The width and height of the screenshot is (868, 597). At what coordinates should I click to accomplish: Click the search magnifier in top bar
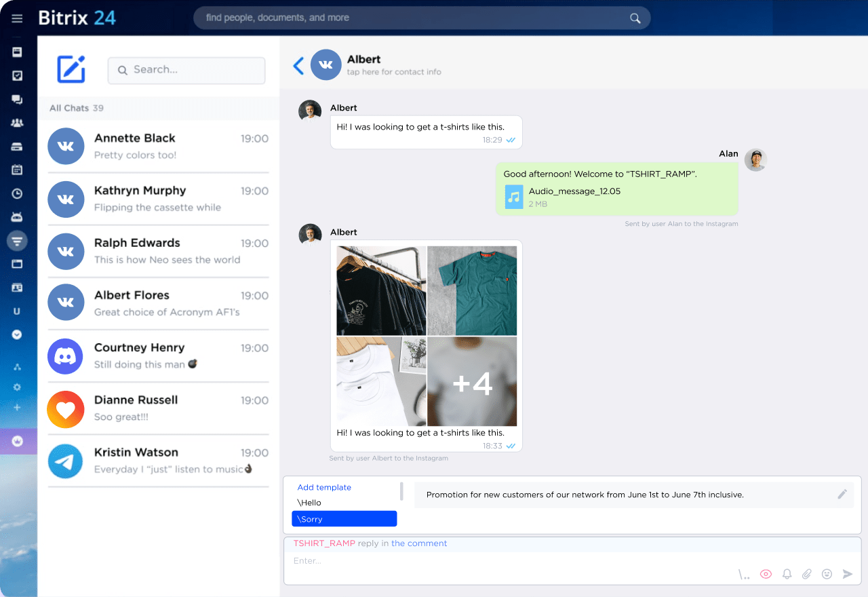(635, 18)
